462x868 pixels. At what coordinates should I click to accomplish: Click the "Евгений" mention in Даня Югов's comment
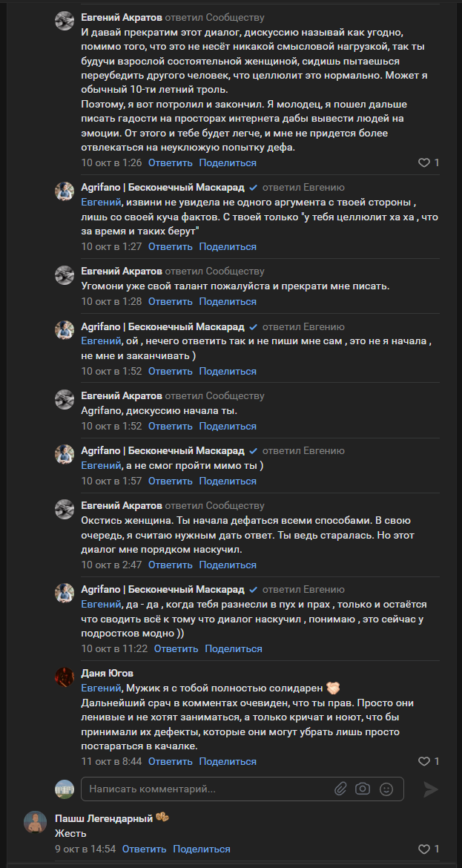click(x=100, y=688)
